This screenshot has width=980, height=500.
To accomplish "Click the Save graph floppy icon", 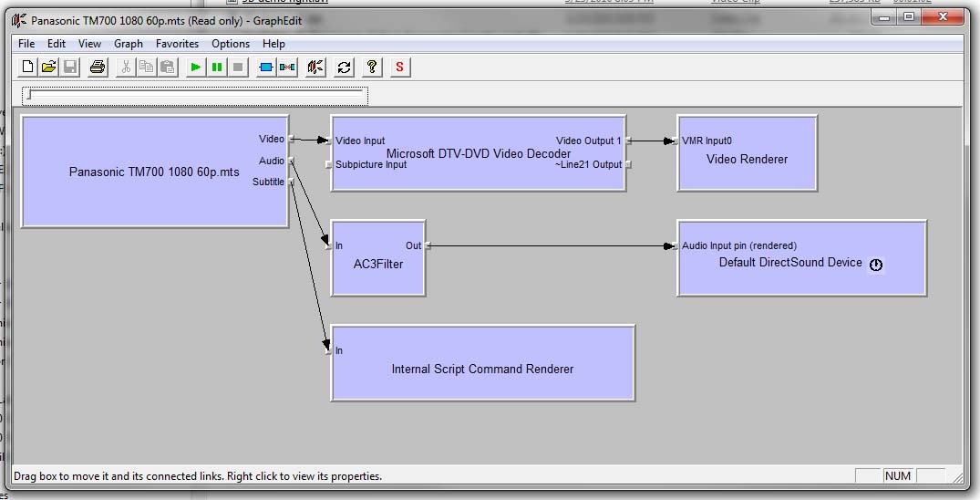I will 70,67.
